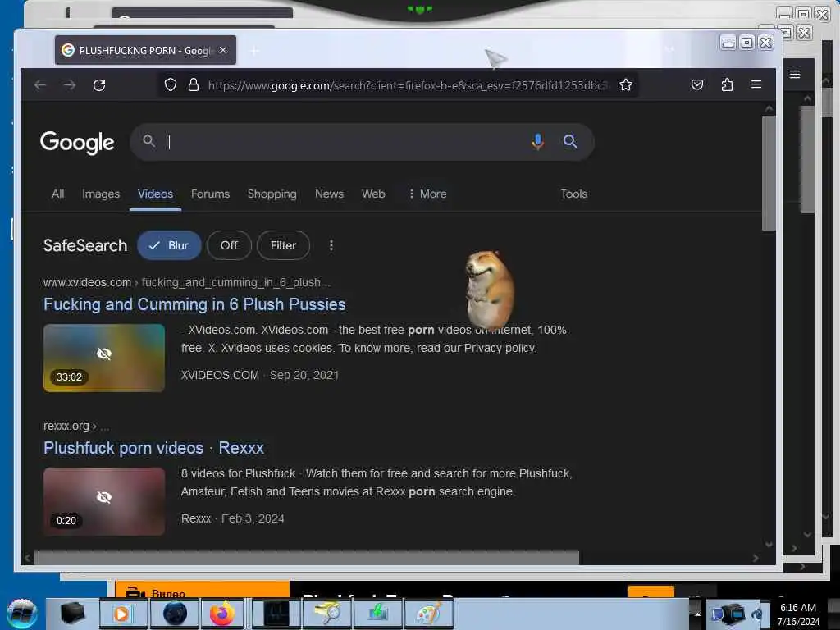
Task: Open the green pencil taskbar icon
Action: tap(378, 614)
